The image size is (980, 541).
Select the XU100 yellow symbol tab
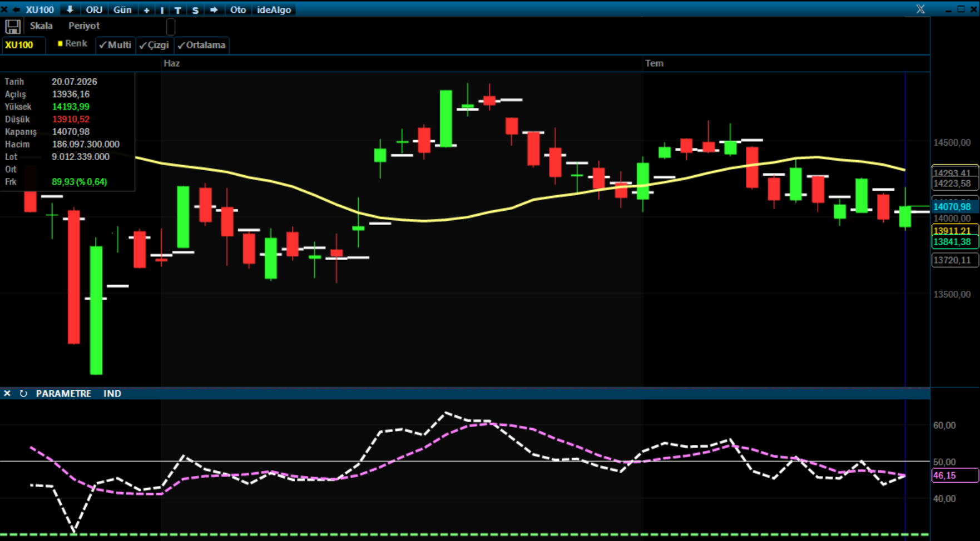tap(19, 45)
